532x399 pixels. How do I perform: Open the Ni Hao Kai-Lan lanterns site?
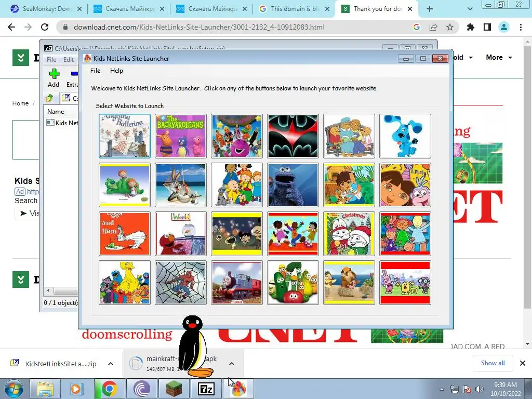tap(237, 234)
